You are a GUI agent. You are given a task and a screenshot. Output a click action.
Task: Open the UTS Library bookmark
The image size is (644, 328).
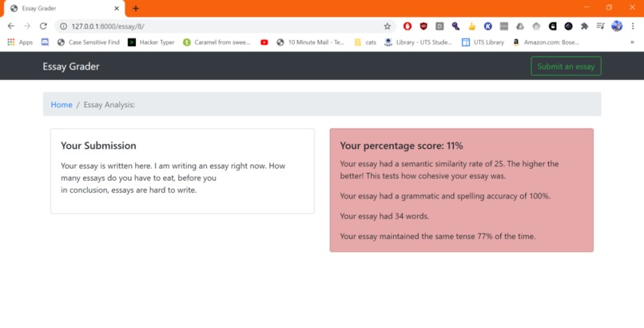coord(483,42)
